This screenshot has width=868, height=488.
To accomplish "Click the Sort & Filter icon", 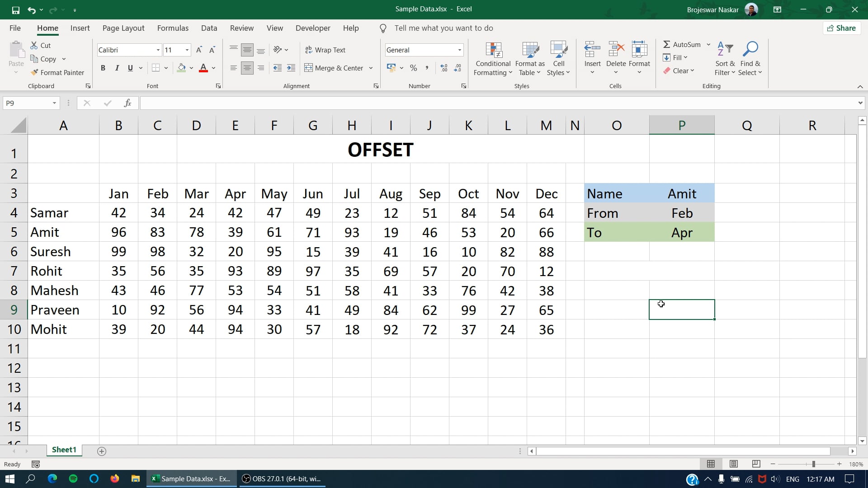I will pyautogui.click(x=725, y=49).
